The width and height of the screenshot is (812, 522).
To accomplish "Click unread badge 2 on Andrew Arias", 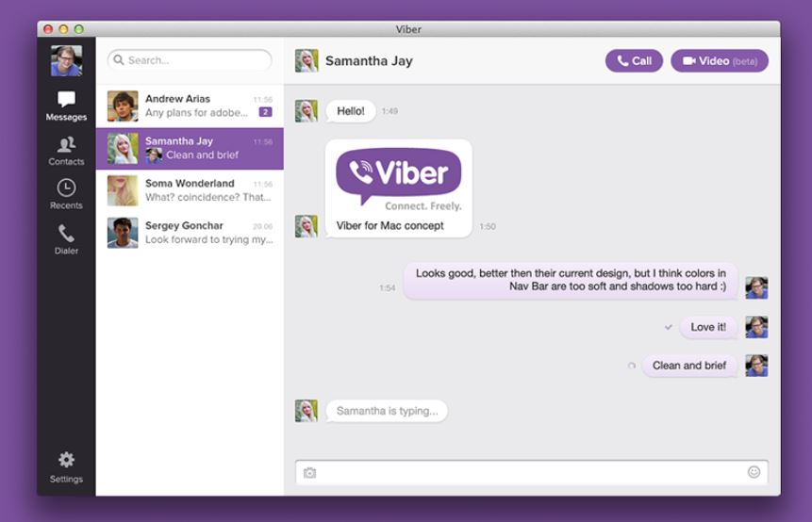I will 265,112.
